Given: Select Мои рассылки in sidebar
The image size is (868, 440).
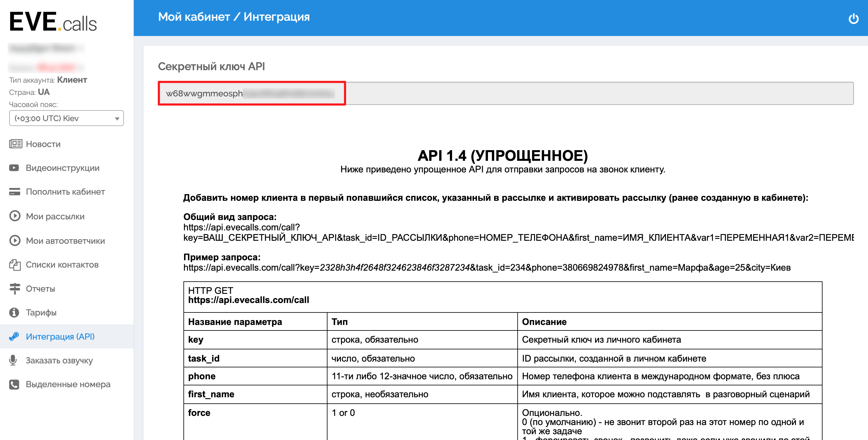Looking at the screenshot, I should pyautogui.click(x=55, y=216).
